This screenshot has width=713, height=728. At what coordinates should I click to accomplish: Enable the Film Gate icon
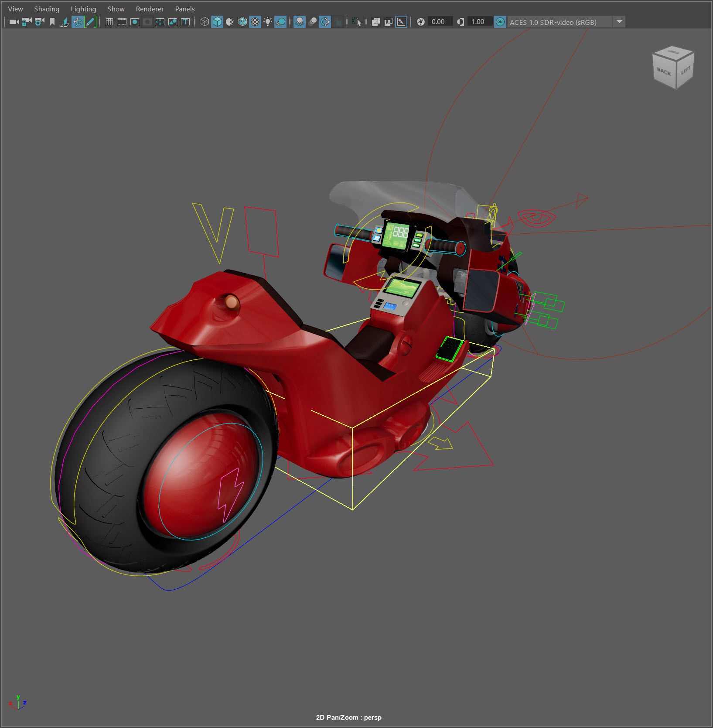pos(122,22)
